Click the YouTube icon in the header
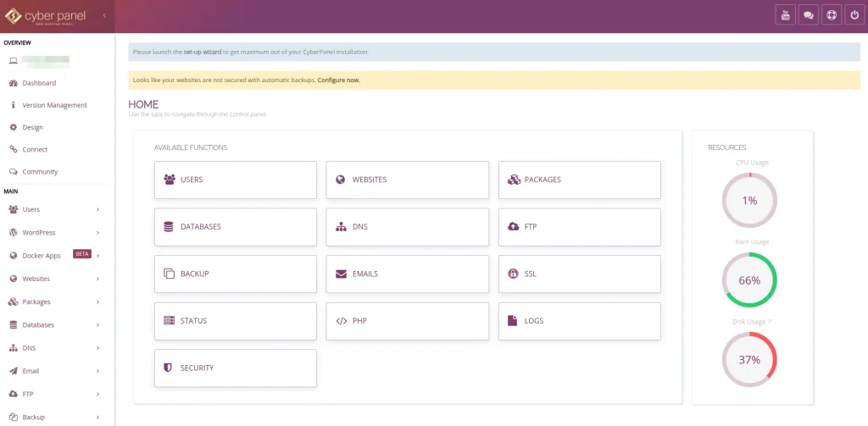Image resolution: width=868 pixels, height=426 pixels. 785,15
